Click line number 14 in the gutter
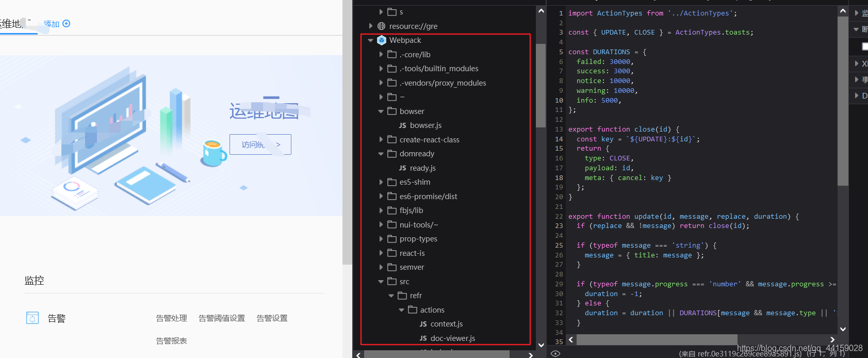 (559, 139)
